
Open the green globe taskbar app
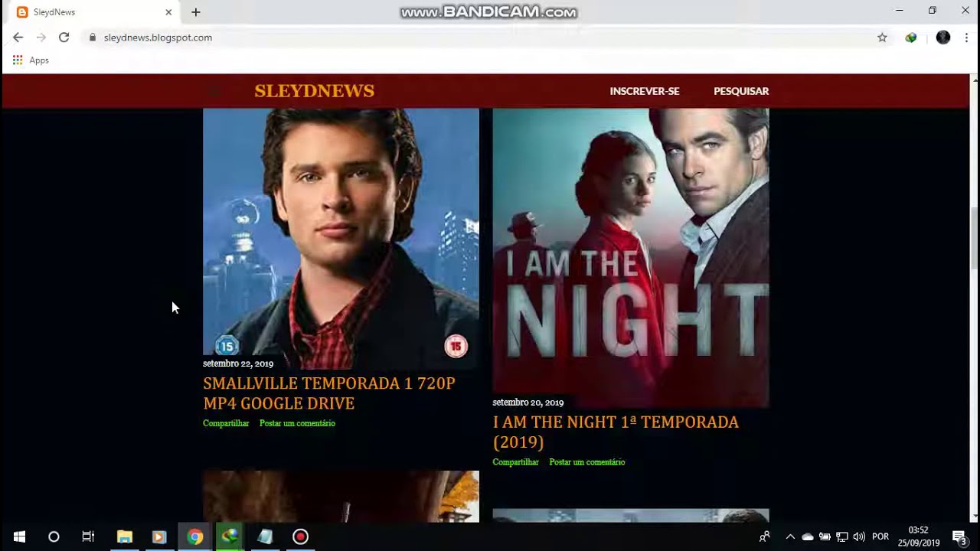click(230, 536)
